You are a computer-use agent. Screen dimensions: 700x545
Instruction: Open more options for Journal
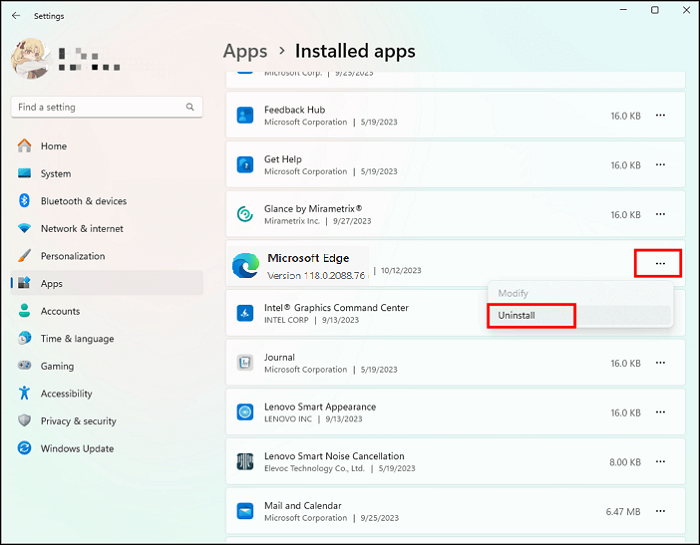pos(660,363)
